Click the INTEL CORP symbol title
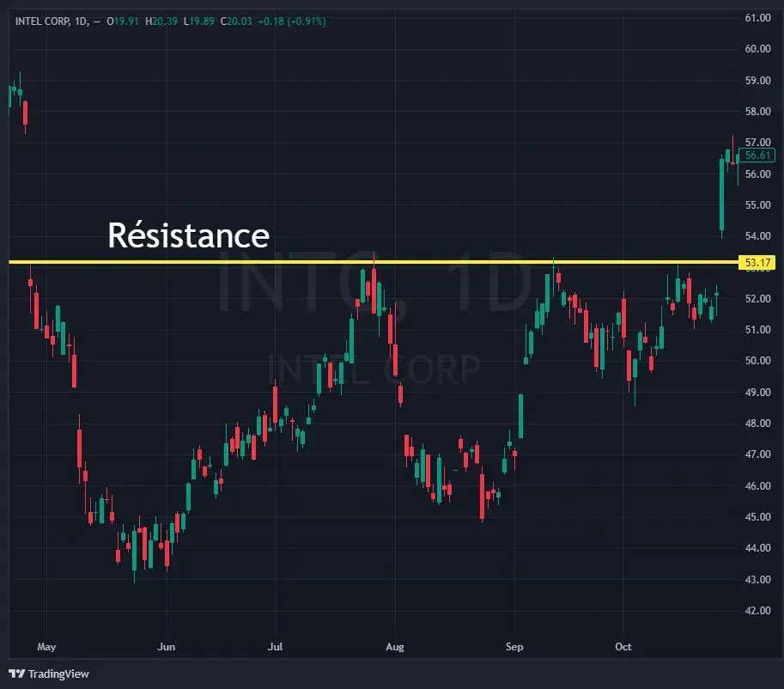Screen dimensions: 784x689 pyautogui.click(x=43, y=21)
